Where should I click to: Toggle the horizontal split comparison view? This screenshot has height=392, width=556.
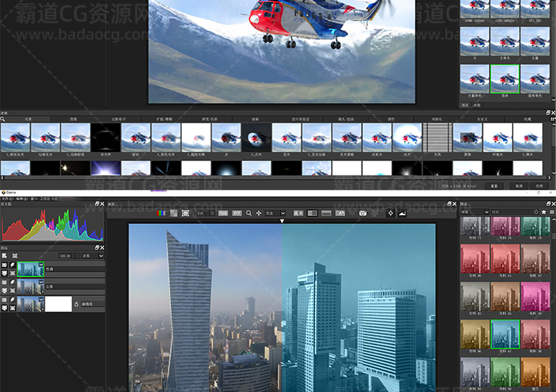coord(326,213)
